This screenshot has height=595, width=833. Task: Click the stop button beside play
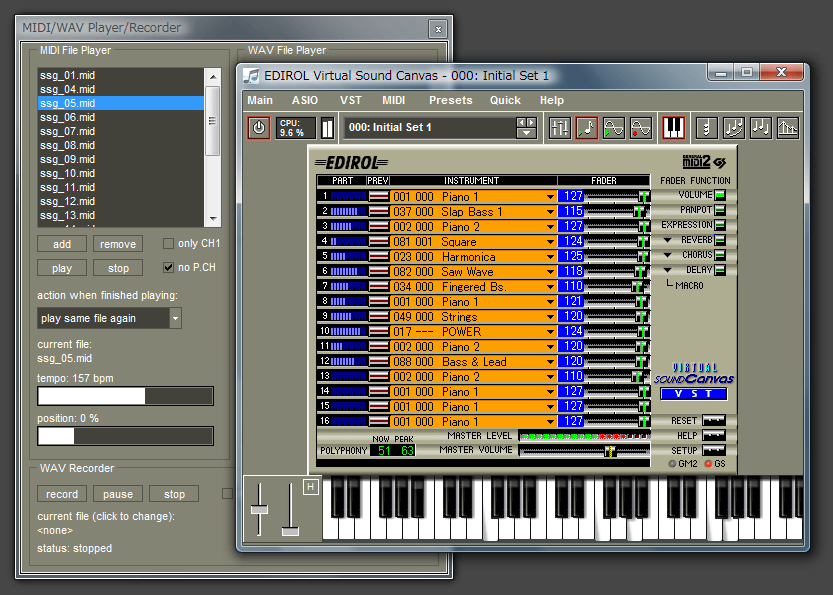(118, 268)
